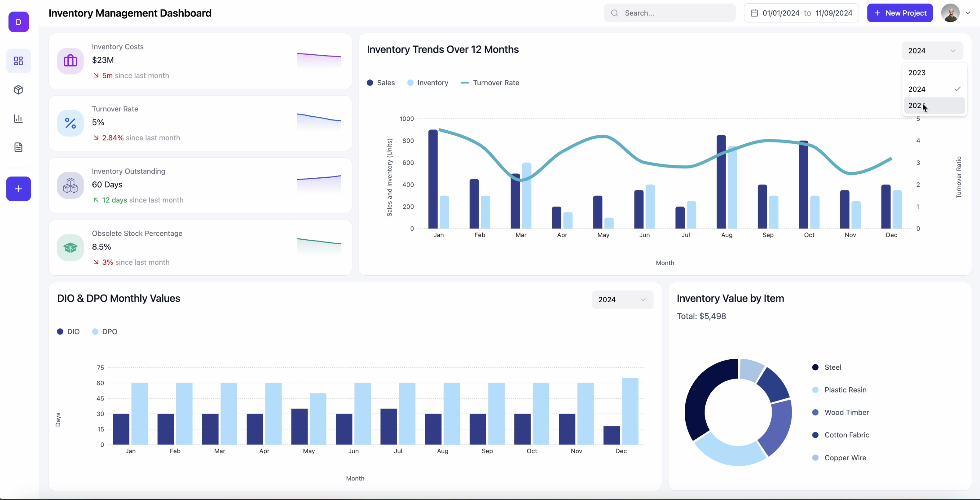Screen dimensions: 980x500
Task: Click the sidebar plus add button
Action: 19,189
